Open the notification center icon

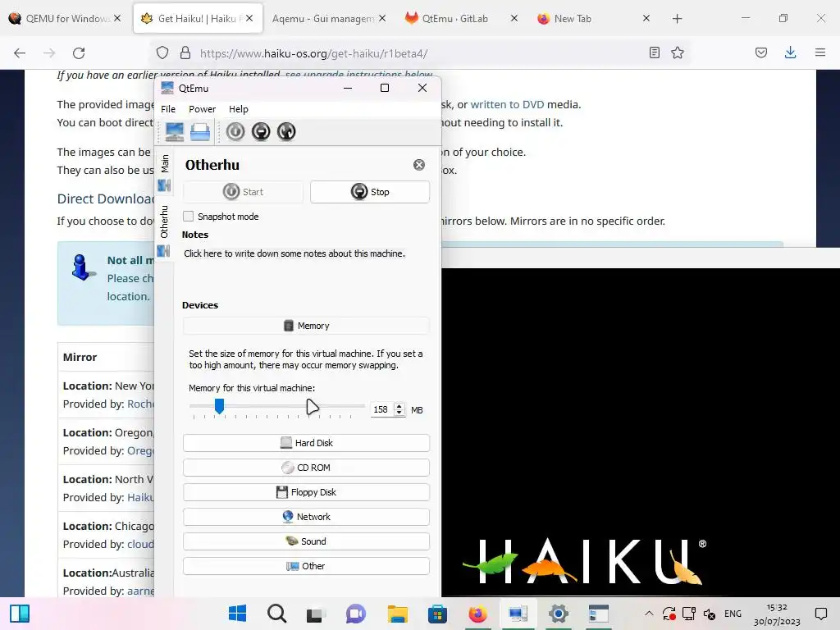[x=820, y=614]
